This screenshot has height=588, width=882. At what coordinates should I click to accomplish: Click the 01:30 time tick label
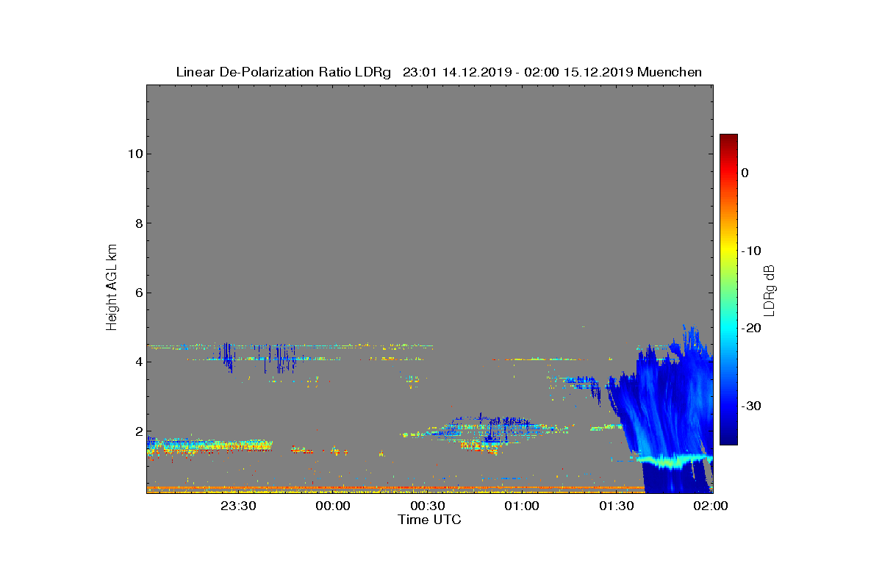[x=616, y=506]
